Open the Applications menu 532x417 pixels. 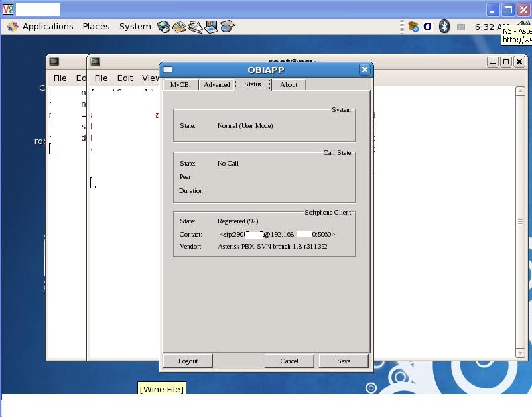tap(48, 26)
